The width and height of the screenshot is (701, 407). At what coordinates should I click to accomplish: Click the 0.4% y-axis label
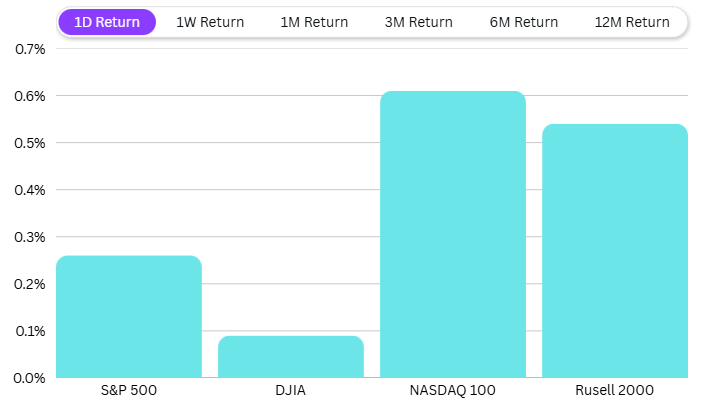click(x=27, y=190)
